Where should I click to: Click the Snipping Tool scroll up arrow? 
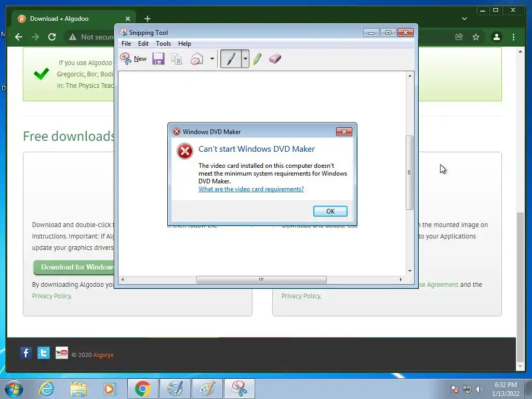(x=409, y=76)
